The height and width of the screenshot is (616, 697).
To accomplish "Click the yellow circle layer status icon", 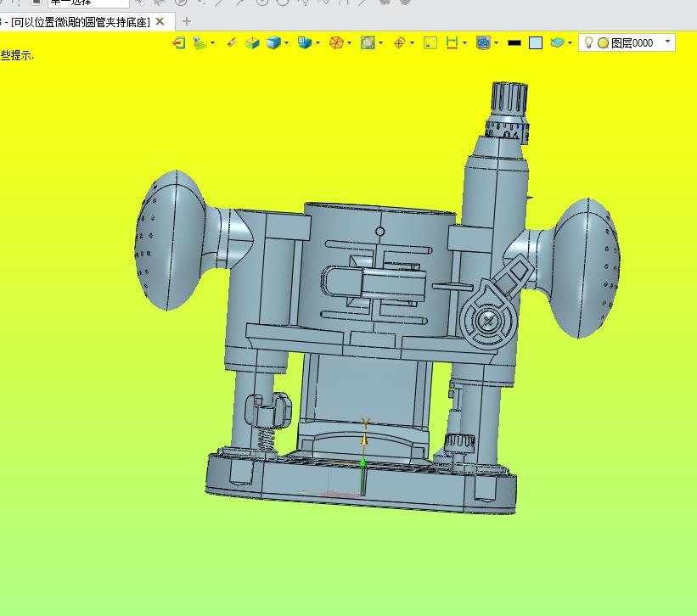I will click(604, 43).
